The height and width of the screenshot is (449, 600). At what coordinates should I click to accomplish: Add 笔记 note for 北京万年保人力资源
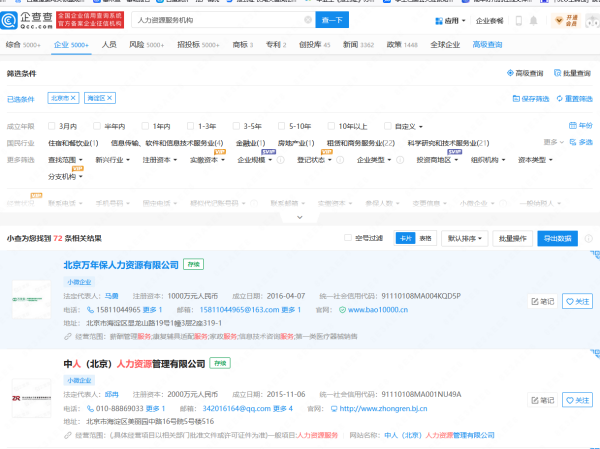(542, 301)
